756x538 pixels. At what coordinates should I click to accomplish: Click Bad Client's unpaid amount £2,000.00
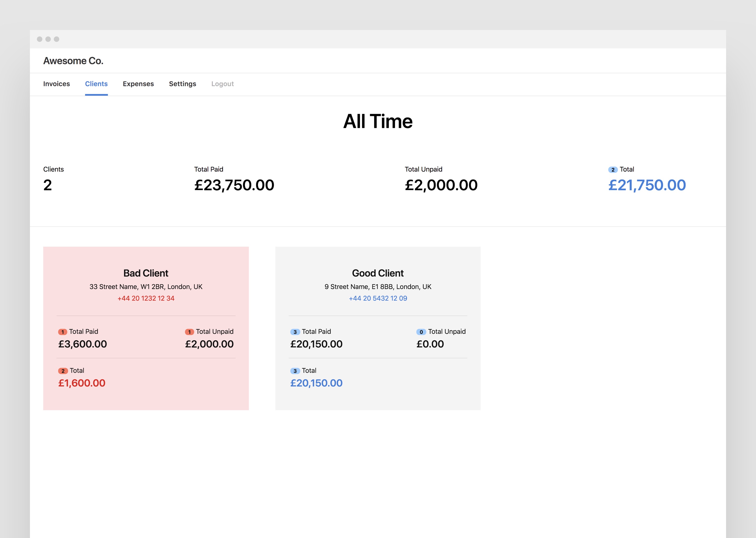point(209,344)
